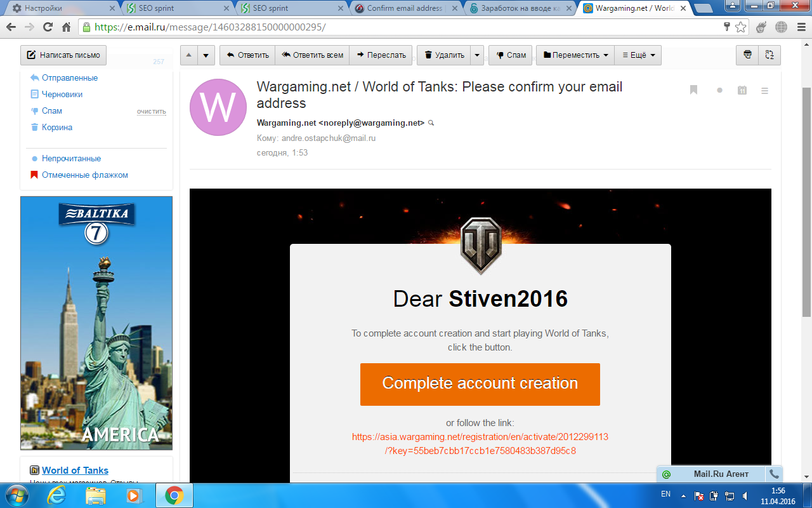This screenshot has width=812, height=508.
Task: Open Переместить dropdown
Action: [576, 55]
